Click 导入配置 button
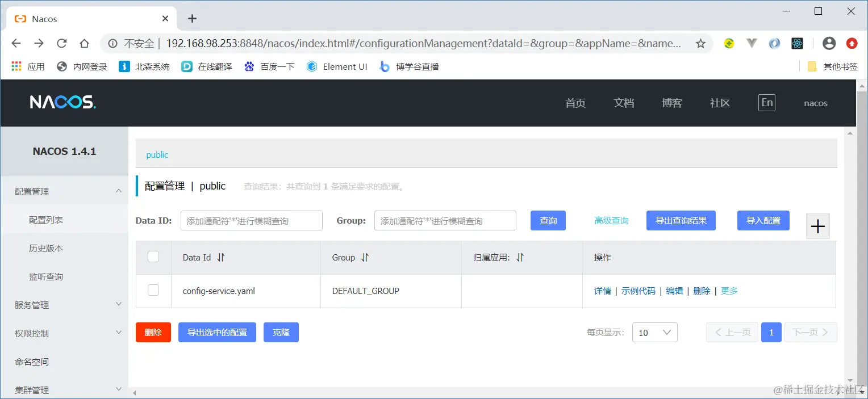Screen dimensions: 868x399 tap(763, 220)
